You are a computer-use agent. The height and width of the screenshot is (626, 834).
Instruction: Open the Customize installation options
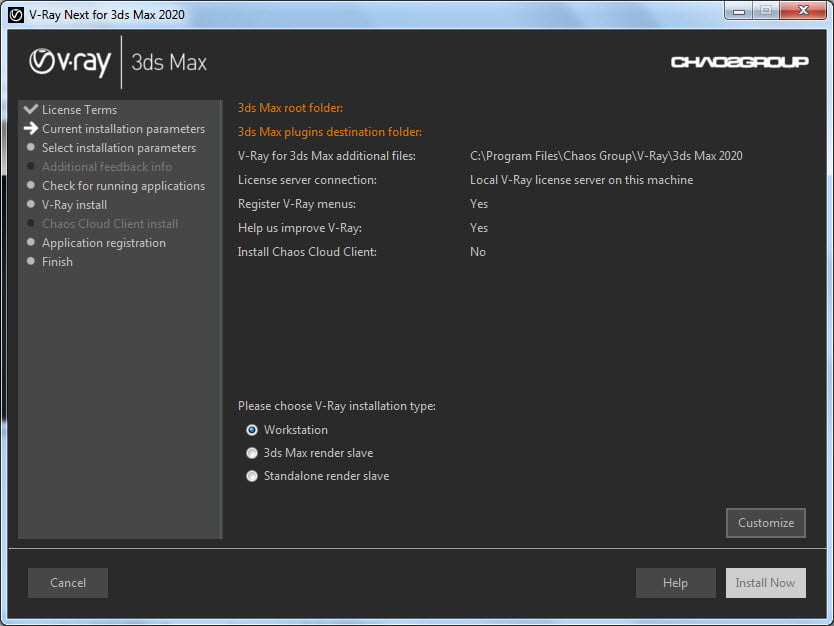point(765,523)
